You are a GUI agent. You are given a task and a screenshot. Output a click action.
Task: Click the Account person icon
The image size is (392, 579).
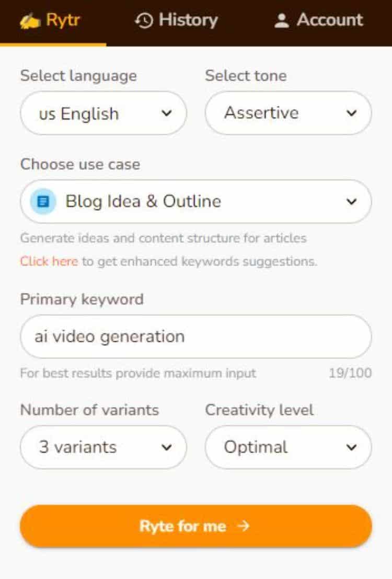(282, 21)
